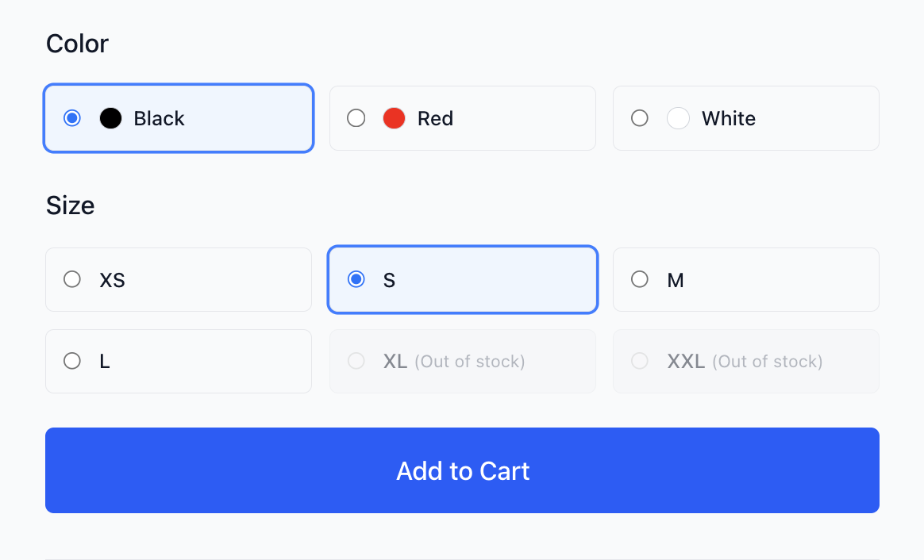
Task: Click the red color swatch circle
Action: pyautogui.click(x=394, y=118)
